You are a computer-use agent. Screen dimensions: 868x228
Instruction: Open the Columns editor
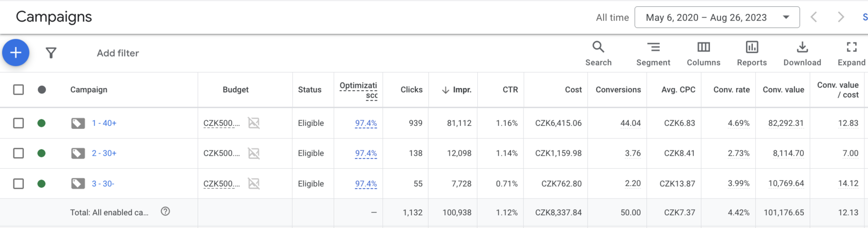(x=703, y=54)
